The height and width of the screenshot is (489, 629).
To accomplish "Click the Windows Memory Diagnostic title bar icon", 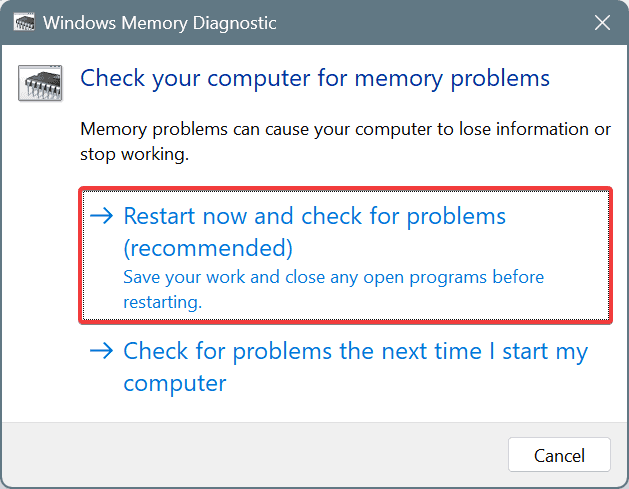I will click(24, 22).
